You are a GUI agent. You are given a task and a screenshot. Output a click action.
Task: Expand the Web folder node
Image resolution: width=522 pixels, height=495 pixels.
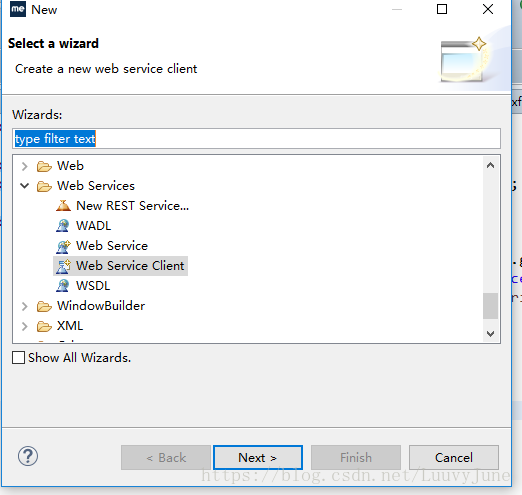(x=24, y=166)
